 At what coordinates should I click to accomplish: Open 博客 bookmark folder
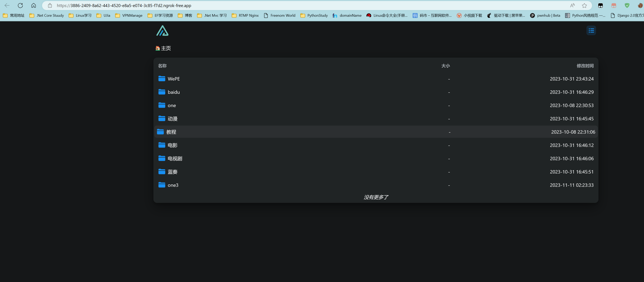tap(185, 15)
